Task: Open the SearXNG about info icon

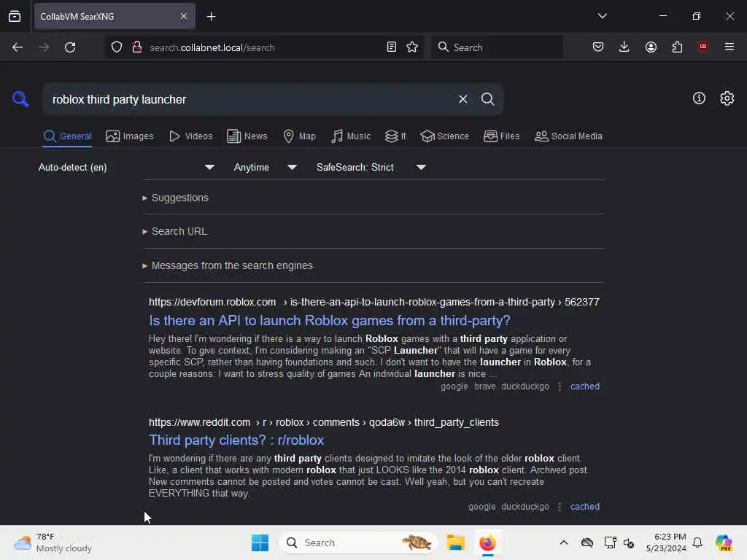Action: point(699,98)
